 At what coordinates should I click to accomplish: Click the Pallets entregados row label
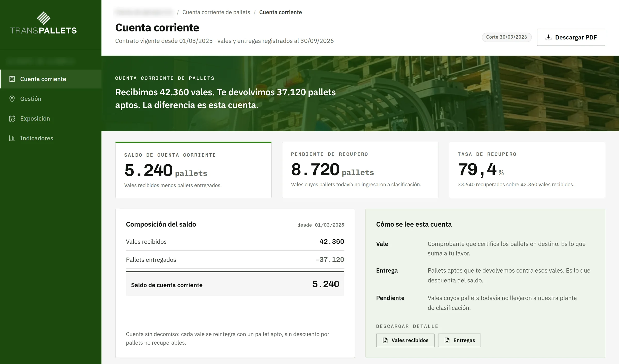point(151,260)
